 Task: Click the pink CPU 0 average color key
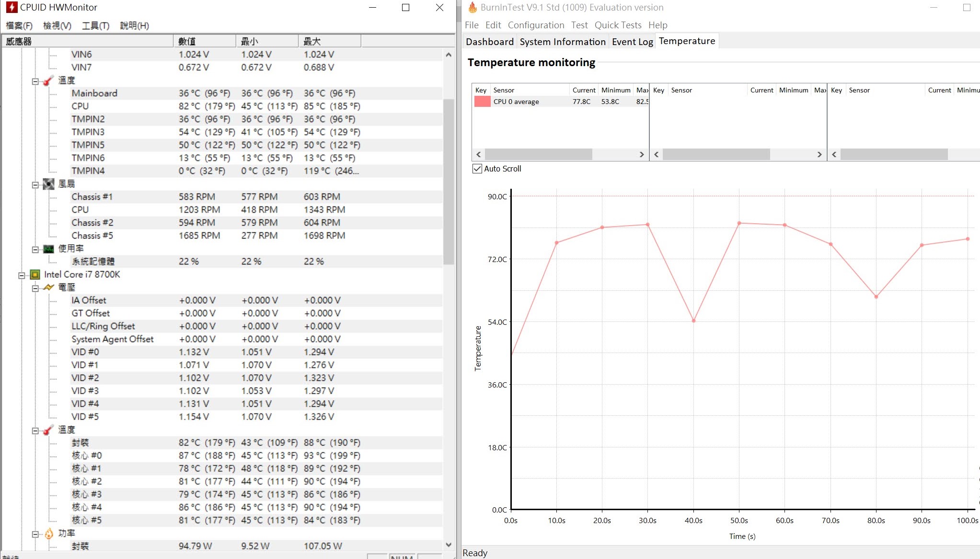(482, 102)
